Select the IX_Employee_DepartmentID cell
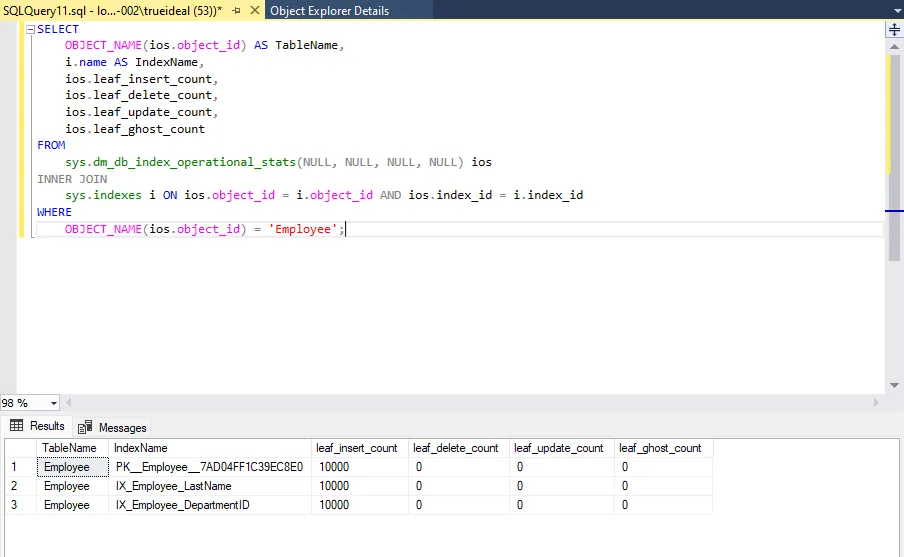904x557 pixels. coord(182,505)
